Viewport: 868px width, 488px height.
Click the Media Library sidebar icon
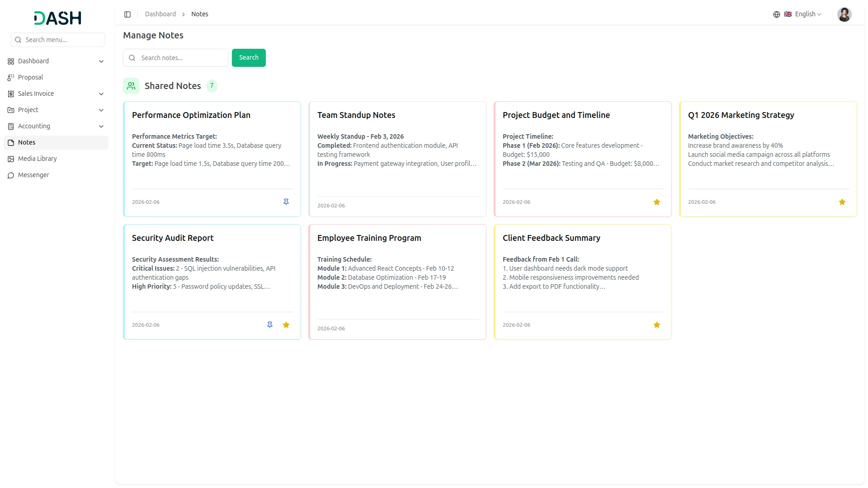(11, 159)
